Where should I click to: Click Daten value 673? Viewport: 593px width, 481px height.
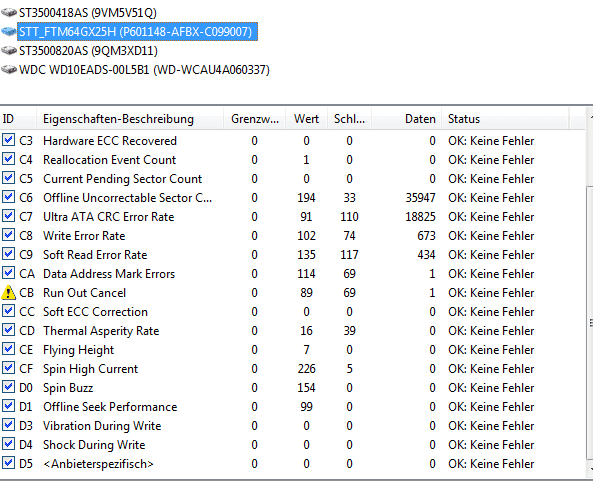(426, 236)
